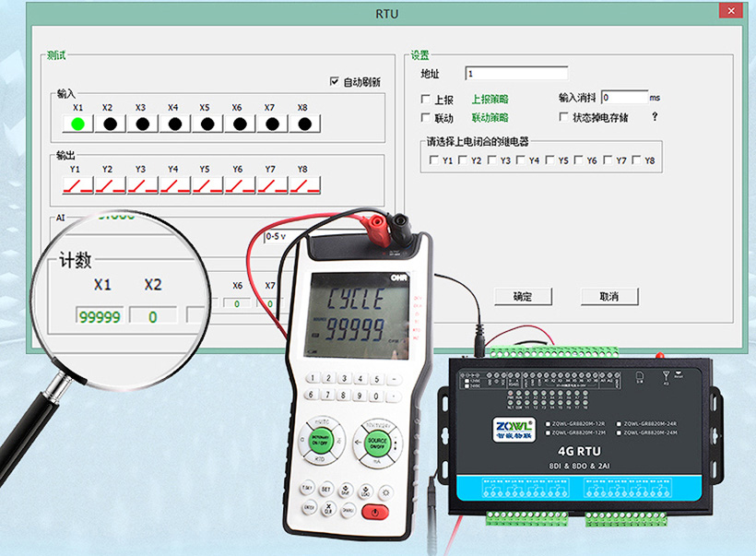Click the green X1 input indicator
The height and width of the screenshot is (556, 756).
point(77,123)
